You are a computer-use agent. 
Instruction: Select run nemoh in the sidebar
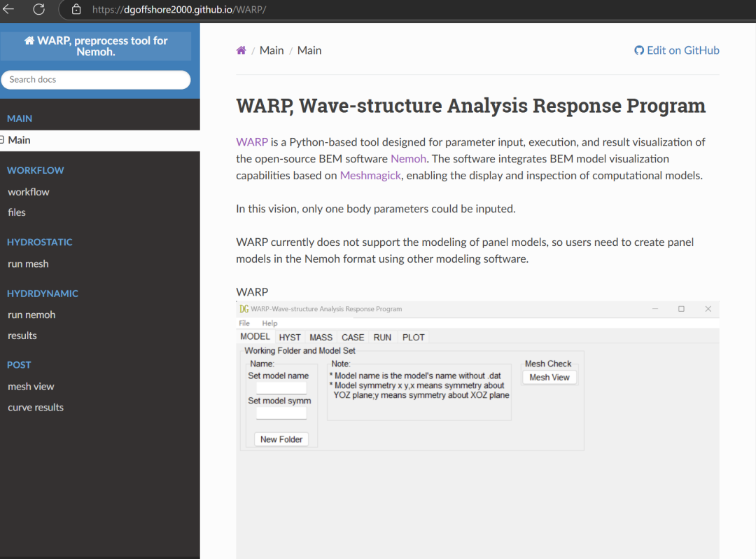(31, 315)
